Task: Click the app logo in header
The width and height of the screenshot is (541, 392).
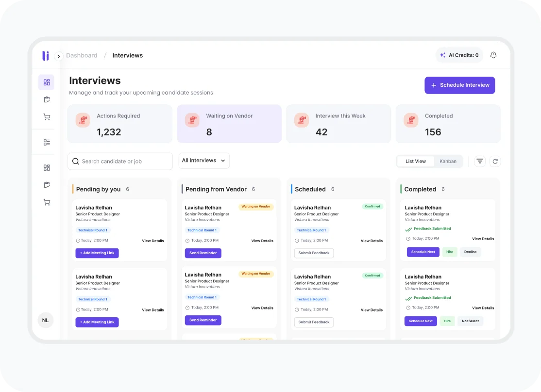Action: click(46, 56)
